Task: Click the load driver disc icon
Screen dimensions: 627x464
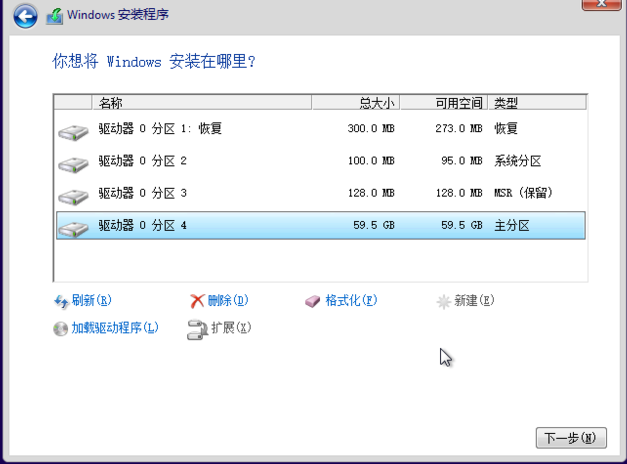Action: point(60,329)
